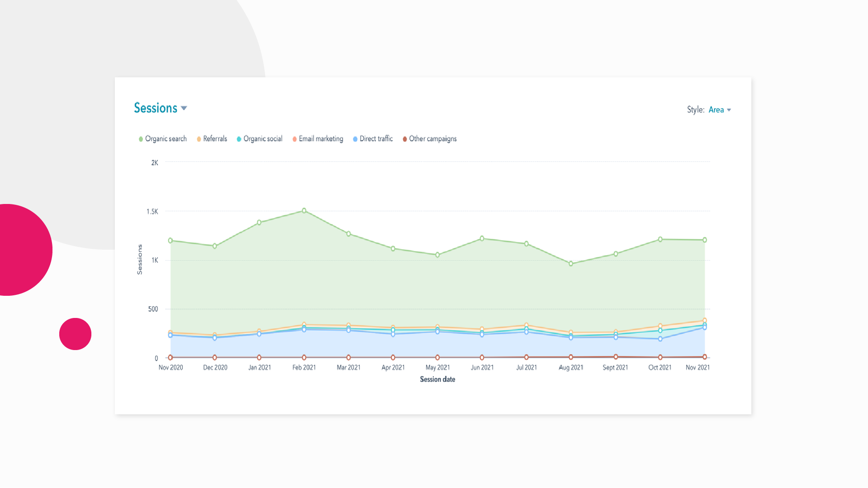
Task: Toggle Other campaigns legend series
Action: (x=430, y=139)
